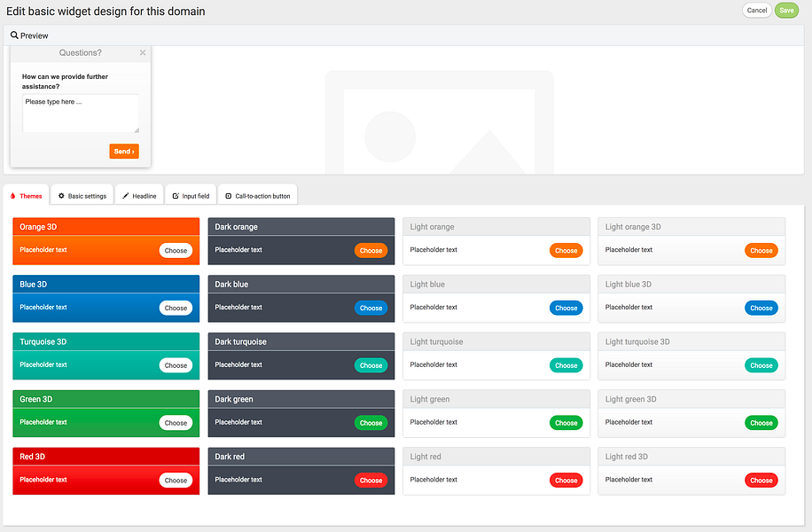This screenshot has height=532, width=812.
Task: Choose the Red 3D theme
Action: pos(176,481)
